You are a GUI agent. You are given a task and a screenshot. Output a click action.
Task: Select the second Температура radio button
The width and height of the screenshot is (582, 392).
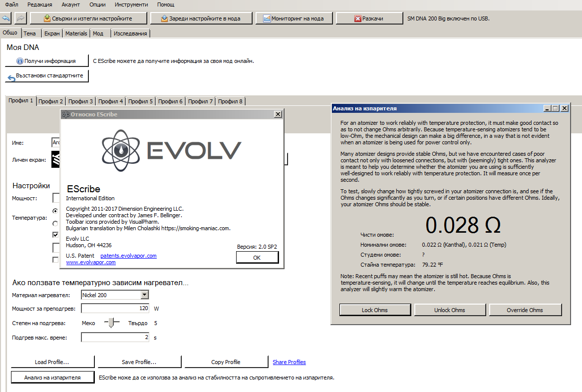[x=55, y=223]
